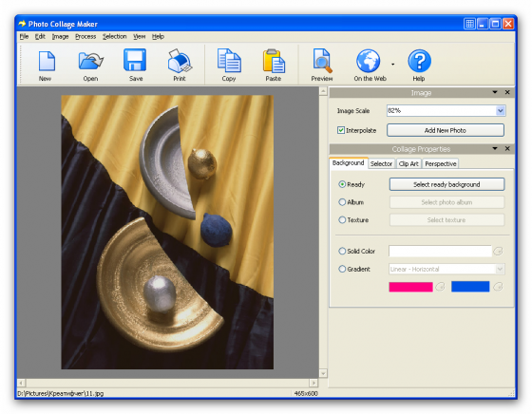Image resolution: width=532 pixels, height=414 pixels.
Task: Open the Image Scale dropdown
Action: [500, 110]
